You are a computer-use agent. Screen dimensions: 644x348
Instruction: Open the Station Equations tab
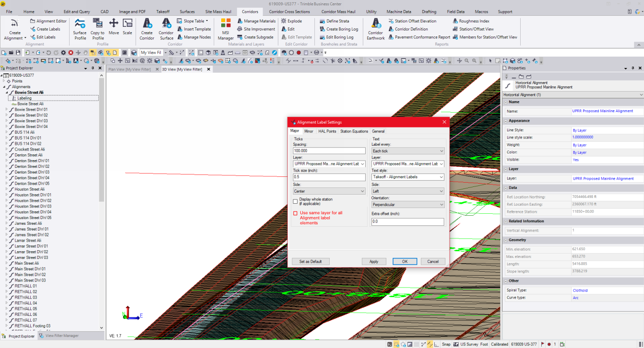pyautogui.click(x=354, y=131)
